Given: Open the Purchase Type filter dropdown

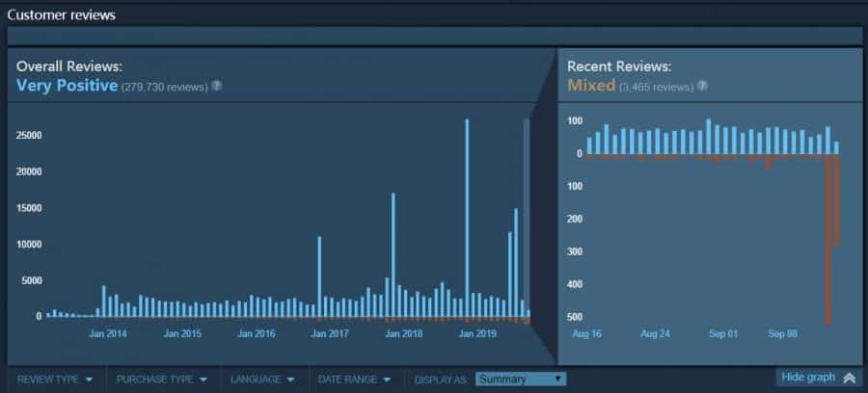Looking at the screenshot, I should 161,380.
